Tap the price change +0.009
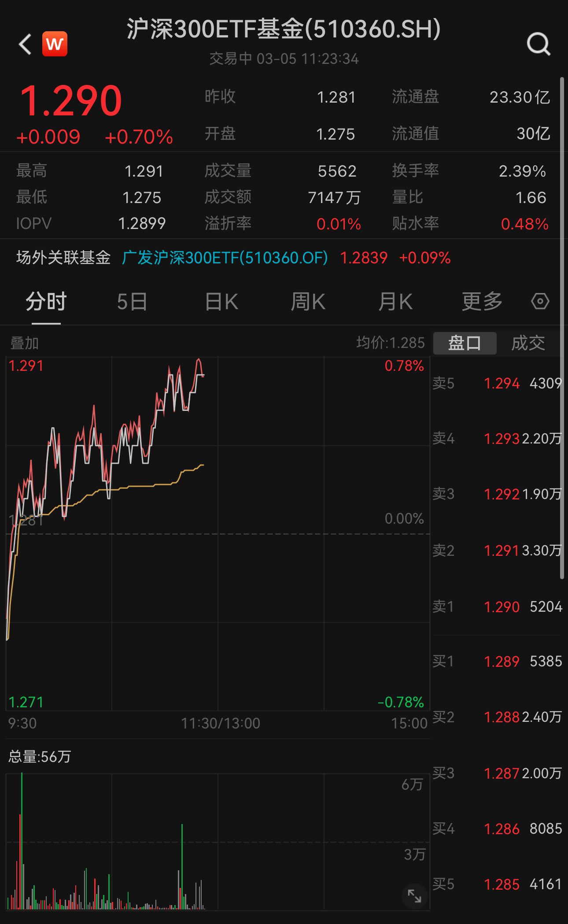This screenshot has height=924, width=568. pos(48,137)
